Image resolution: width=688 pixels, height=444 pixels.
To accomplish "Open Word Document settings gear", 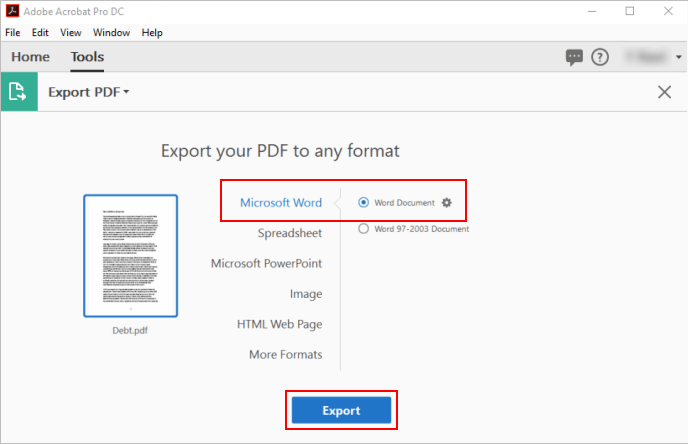I will pos(447,203).
